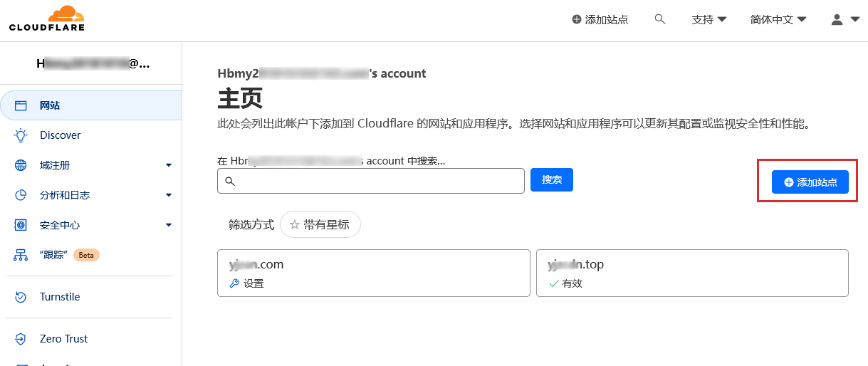Click the search magnifier in top bar
Image resolution: width=868 pixels, height=366 pixels.
point(660,19)
